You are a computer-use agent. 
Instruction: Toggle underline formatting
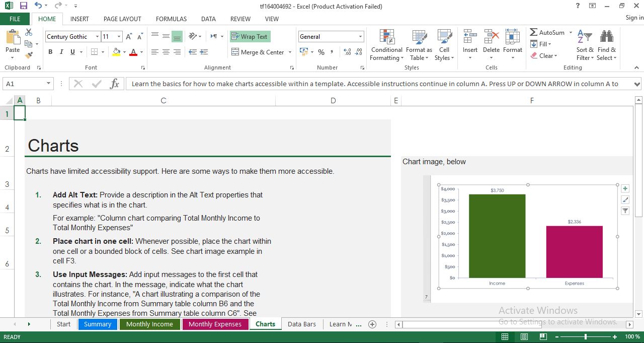72,52
